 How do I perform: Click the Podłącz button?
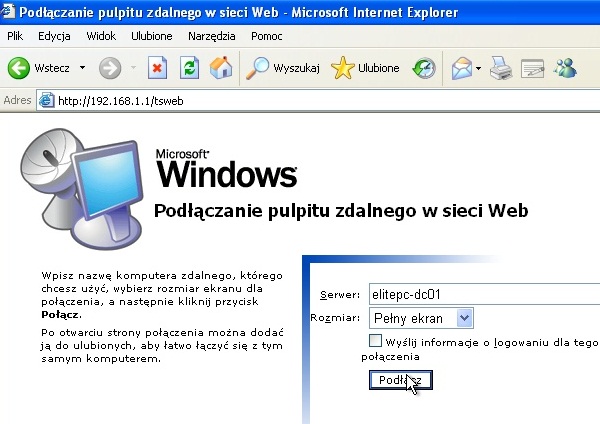(x=401, y=380)
